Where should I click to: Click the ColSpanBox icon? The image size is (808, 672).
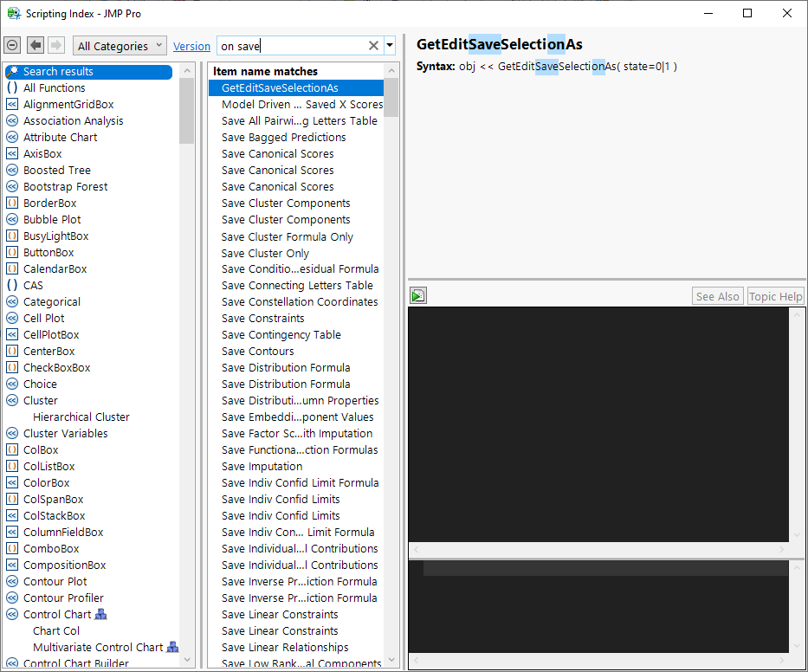[12, 499]
